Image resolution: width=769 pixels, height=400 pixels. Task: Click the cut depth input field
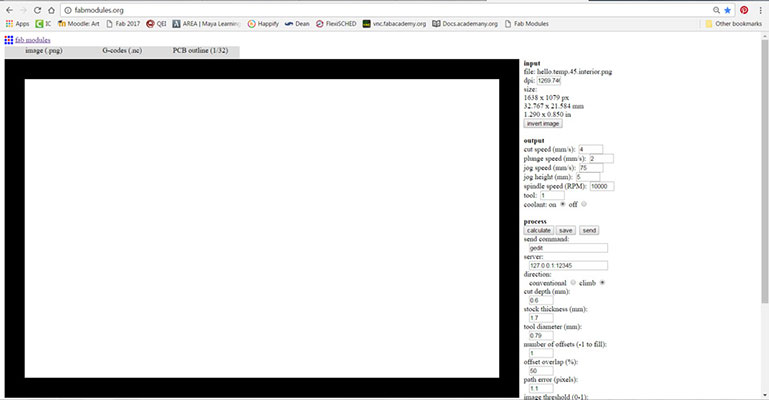tap(540, 300)
